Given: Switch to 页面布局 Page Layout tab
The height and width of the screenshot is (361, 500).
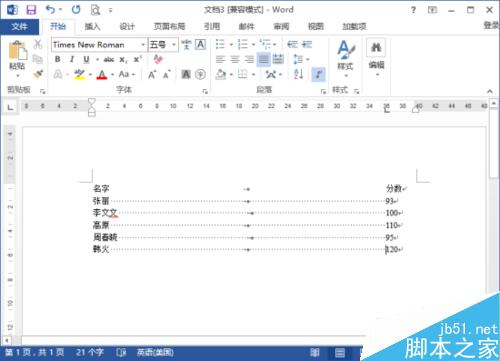Looking at the screenshot, I should 169,26.
